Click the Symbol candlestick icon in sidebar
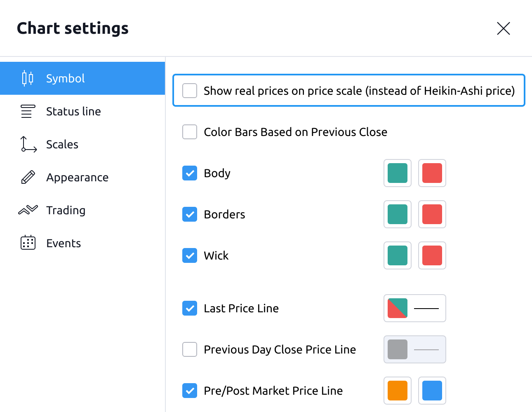 (28, 78)
